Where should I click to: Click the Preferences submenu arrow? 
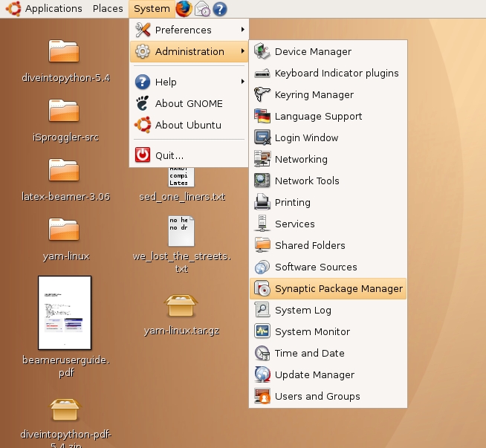pos(243,30)
